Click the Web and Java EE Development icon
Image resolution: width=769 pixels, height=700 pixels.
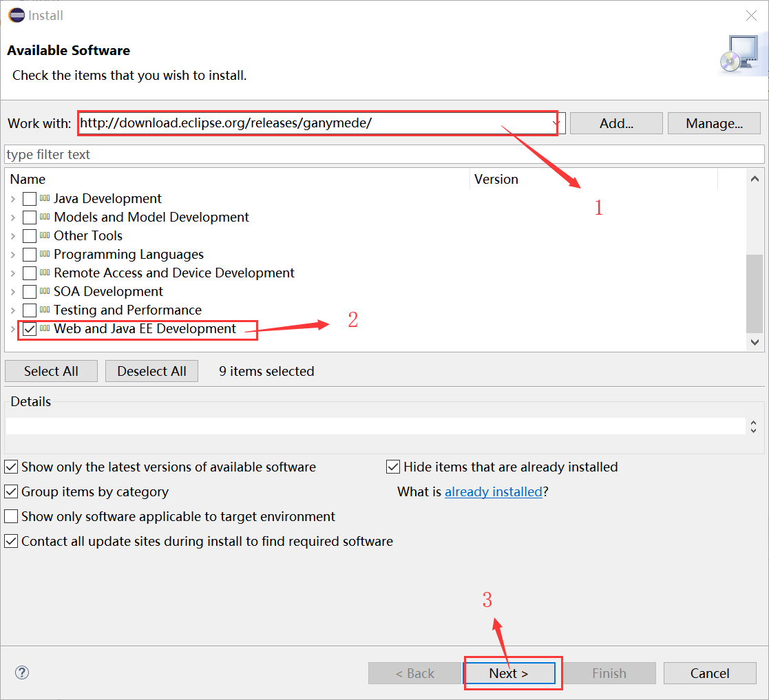(45, 328)
